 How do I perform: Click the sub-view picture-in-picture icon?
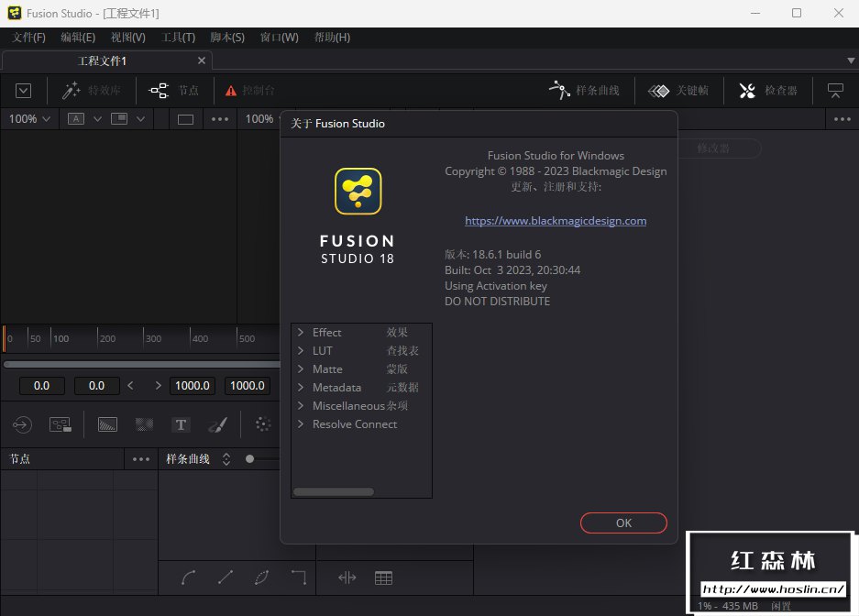point(119,119)
